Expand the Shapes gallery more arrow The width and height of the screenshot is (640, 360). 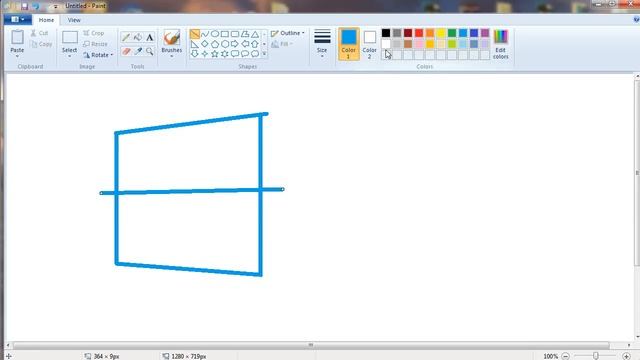pyautogui.click(x=264, y=53)
